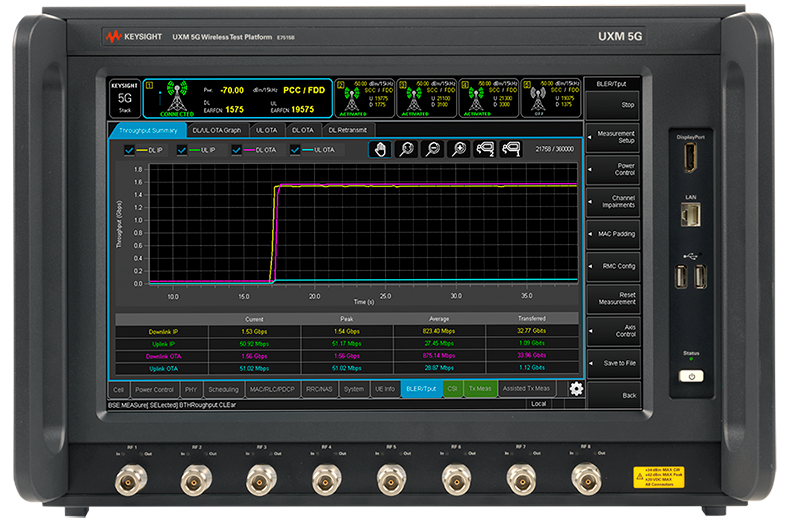
Task: Click the graph scale icon marked 1
Action: [511, 149]
